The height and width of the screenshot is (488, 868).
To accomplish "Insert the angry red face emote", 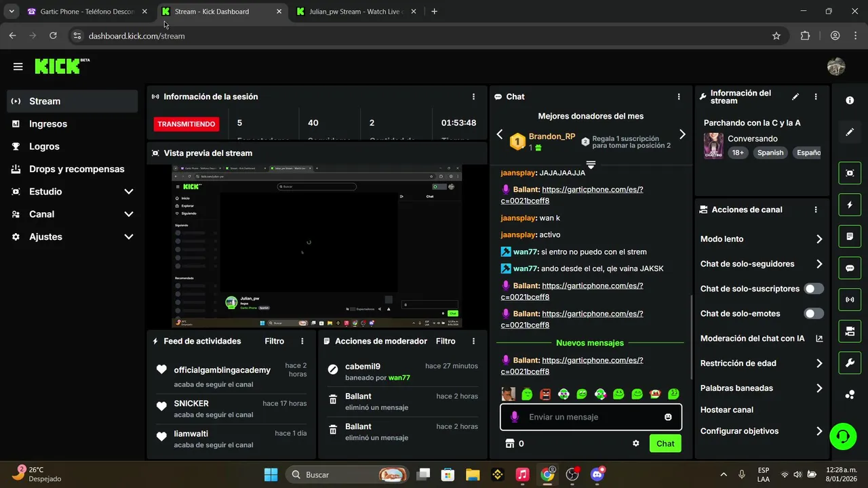I will pos(545,394).
